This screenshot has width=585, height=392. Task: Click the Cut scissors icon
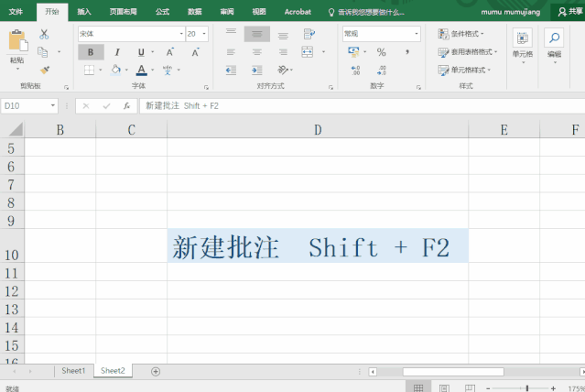[44, 34]
